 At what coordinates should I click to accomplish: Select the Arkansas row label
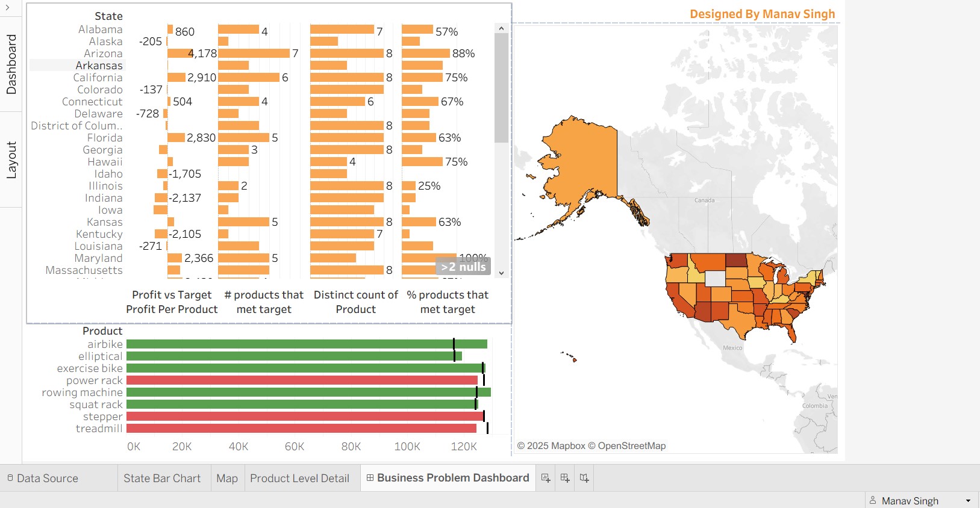click(x=99, y=66)
